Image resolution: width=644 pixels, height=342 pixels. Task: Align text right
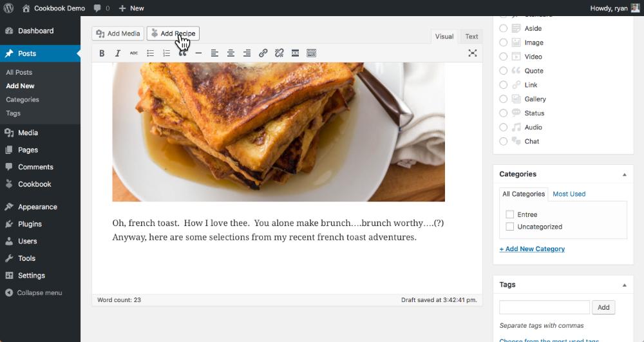pyautogui.click(x=247, y=53)
